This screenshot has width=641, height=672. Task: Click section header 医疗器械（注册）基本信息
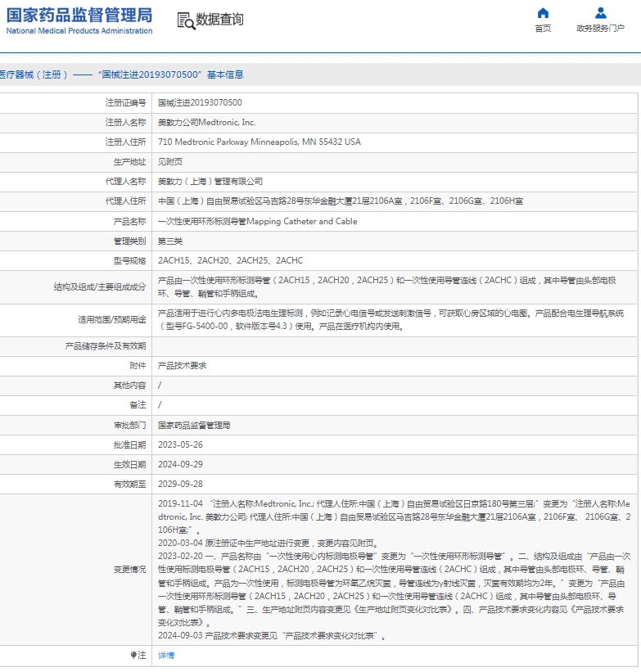[122, 74]
